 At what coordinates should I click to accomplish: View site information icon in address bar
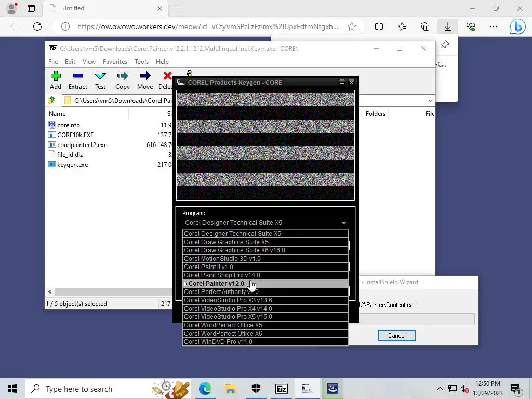coord(65,26)
